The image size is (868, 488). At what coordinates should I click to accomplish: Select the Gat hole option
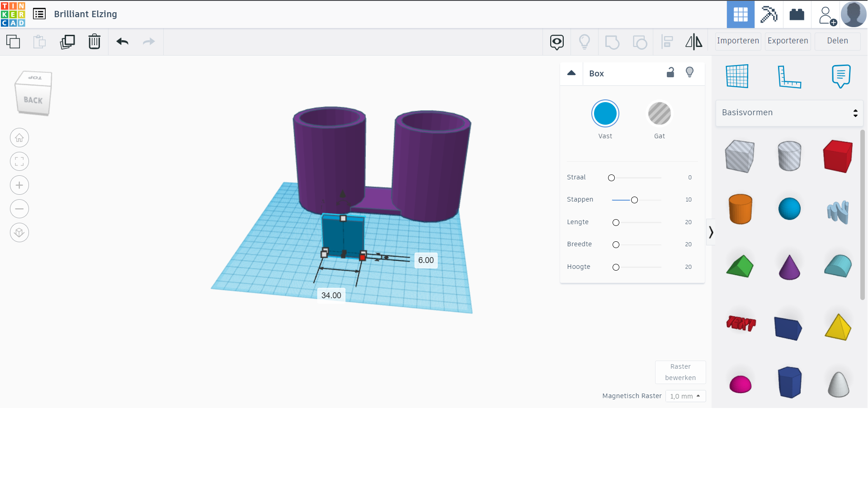pyautogui.click(x=659, y=113)
